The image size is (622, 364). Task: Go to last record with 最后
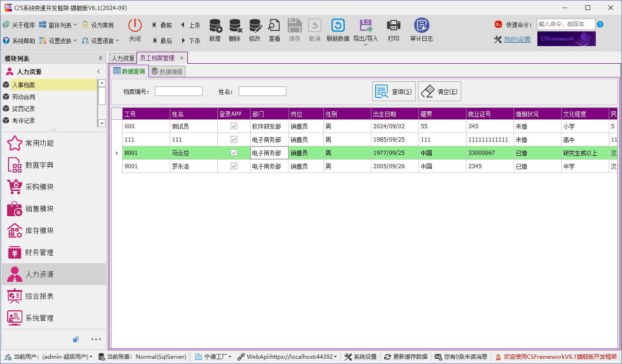coord(162,41)
